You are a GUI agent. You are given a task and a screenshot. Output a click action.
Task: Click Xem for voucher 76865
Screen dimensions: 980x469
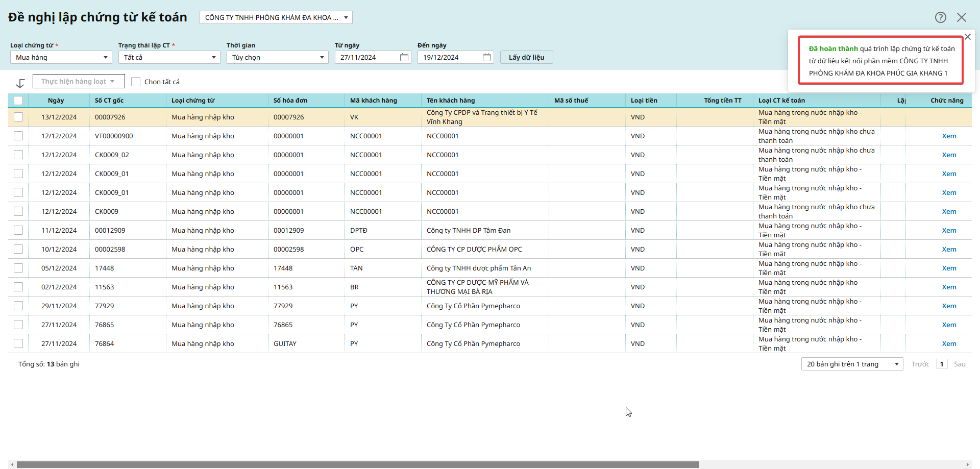949,325
